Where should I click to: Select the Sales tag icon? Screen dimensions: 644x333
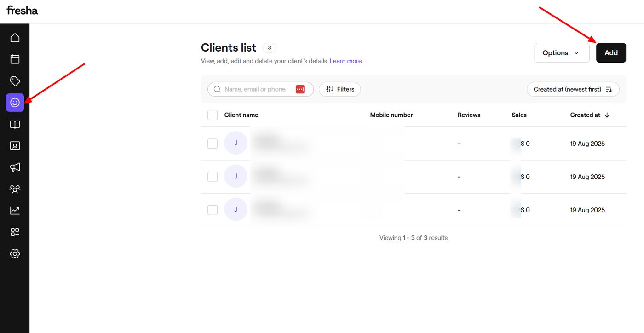coord(15,80)
